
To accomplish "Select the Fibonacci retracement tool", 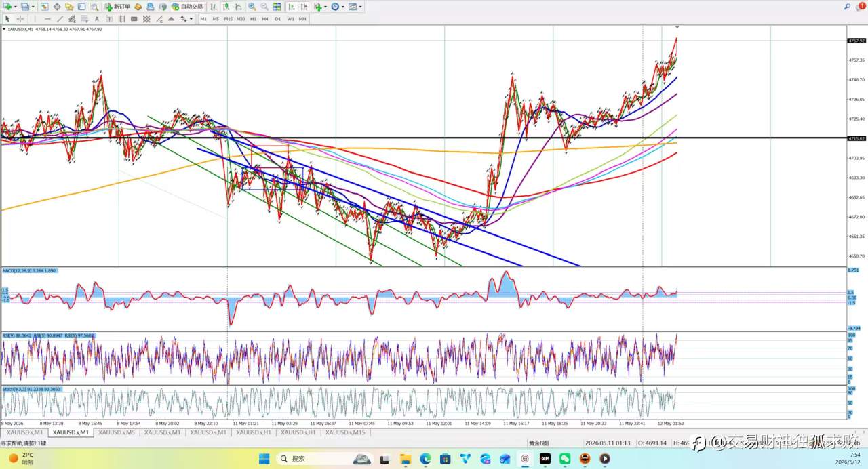I will click(85, 19).
